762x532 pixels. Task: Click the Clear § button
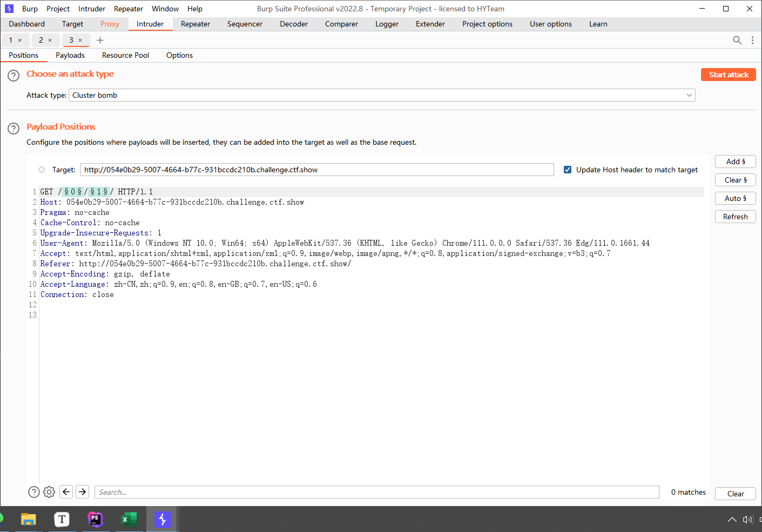coord(736,180)
